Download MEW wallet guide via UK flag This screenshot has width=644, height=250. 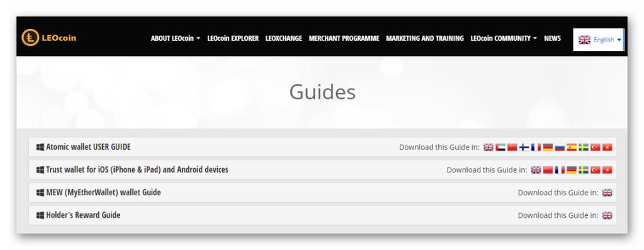tap(607, 193)
